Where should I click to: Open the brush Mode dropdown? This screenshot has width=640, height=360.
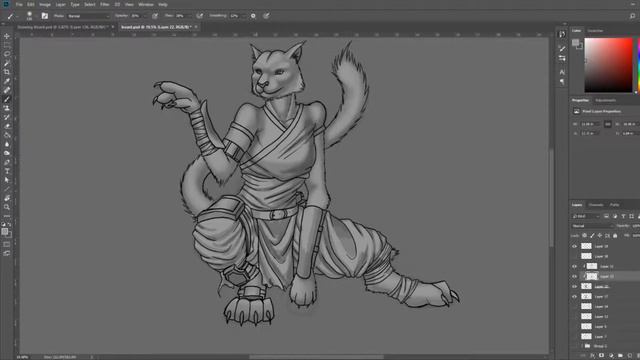(89, 16)
